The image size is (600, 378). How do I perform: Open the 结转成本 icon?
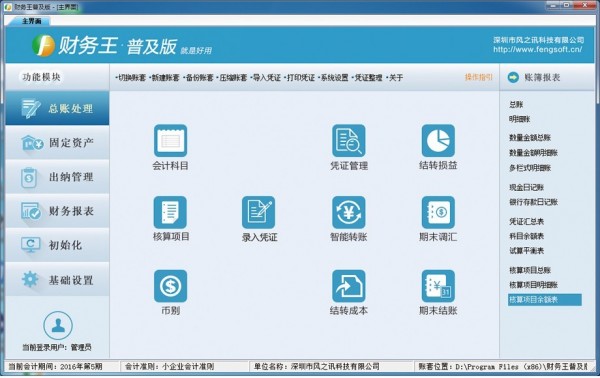point(349,286)
